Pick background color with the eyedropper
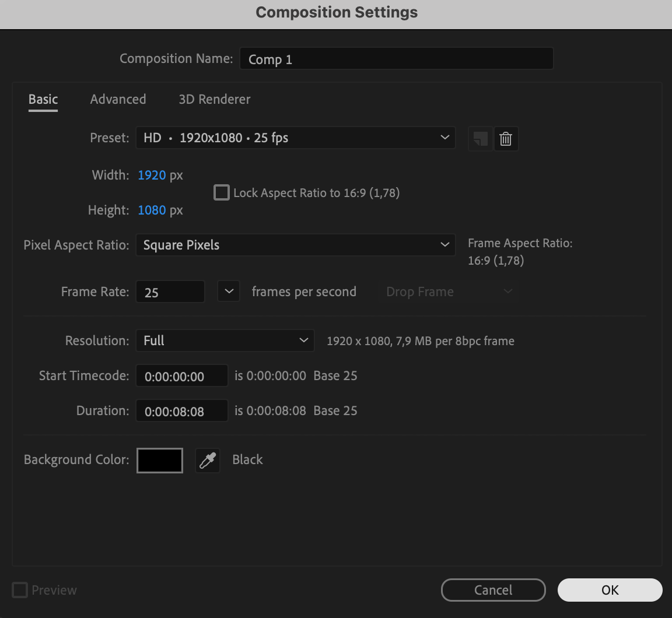The height and width of the screenshot is (618, 672). pos(208,461)
